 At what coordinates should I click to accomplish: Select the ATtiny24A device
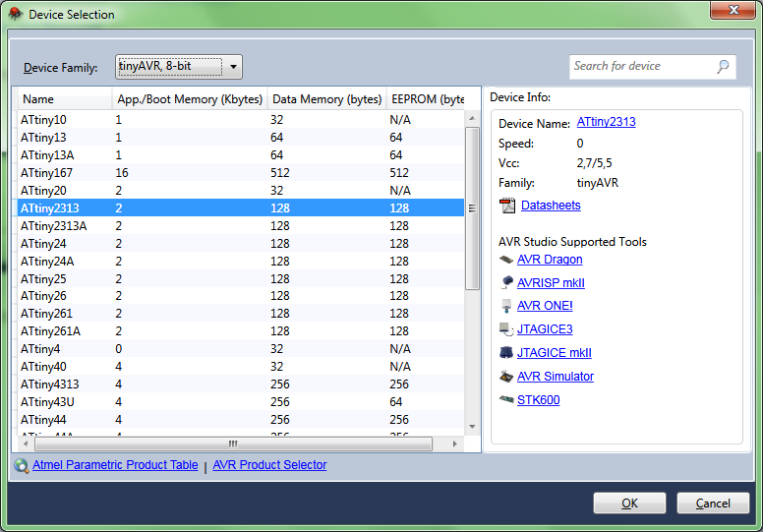pos(241,262)
